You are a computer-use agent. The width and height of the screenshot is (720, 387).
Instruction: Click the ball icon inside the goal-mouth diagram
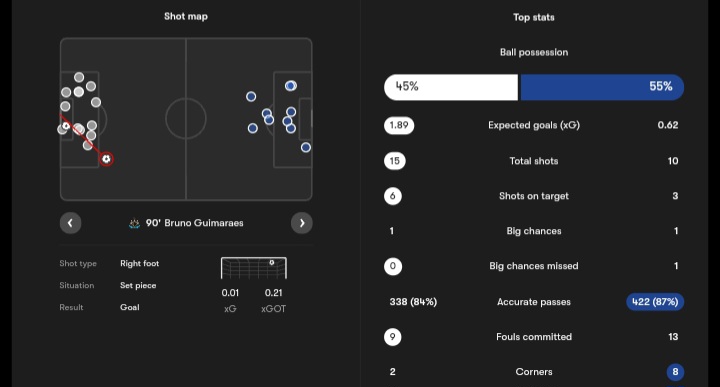(x=271, y=263)
